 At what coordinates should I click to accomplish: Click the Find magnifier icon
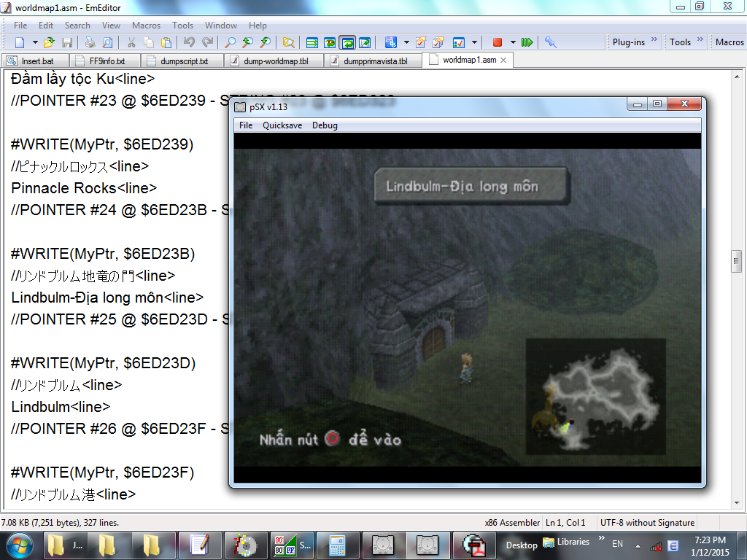230,42
